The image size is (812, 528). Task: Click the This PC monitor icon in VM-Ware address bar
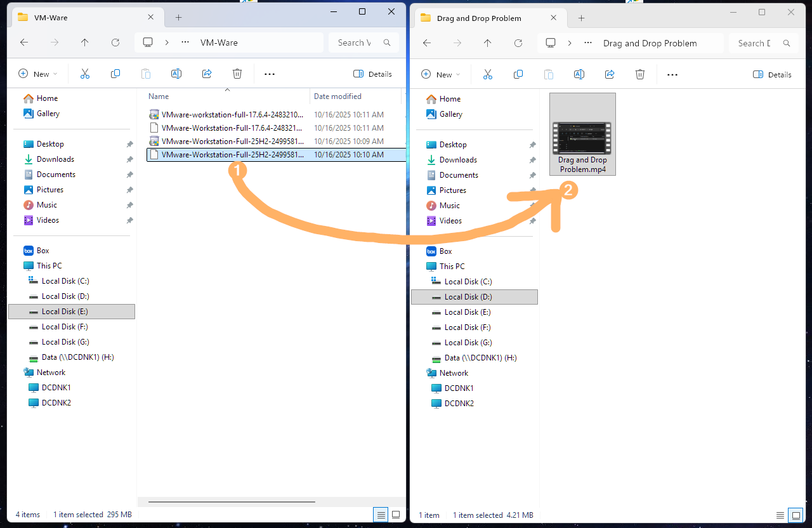(148, 43)
